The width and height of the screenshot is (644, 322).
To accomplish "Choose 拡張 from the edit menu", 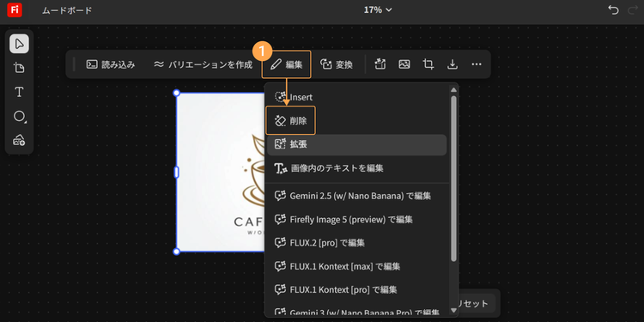I will 356,144.
